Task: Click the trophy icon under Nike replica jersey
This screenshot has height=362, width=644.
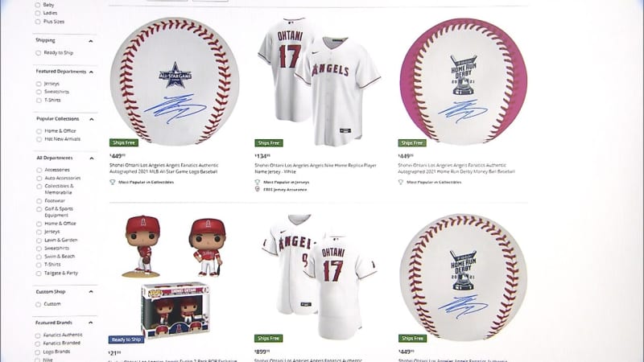Action: (258, 182)
